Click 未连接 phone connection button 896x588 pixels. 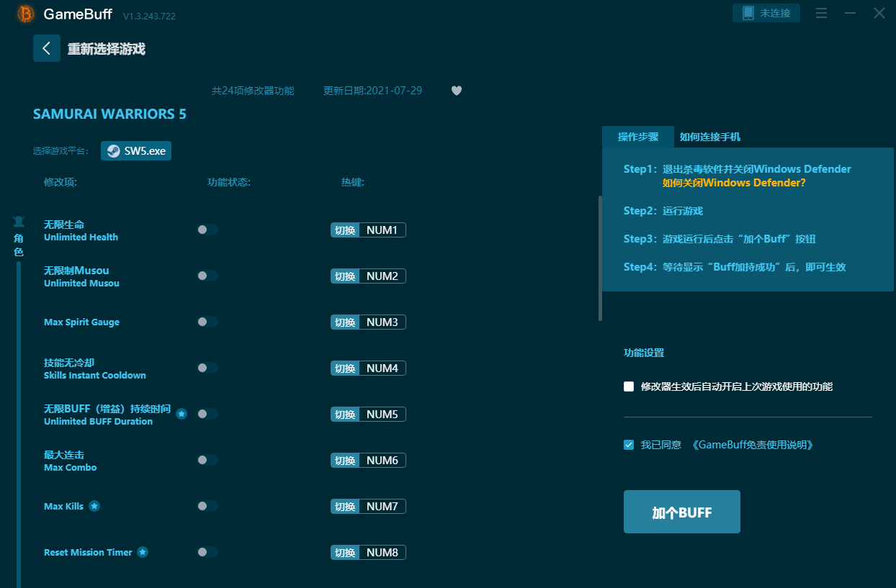pyautogui.click(x=766, y=13)
